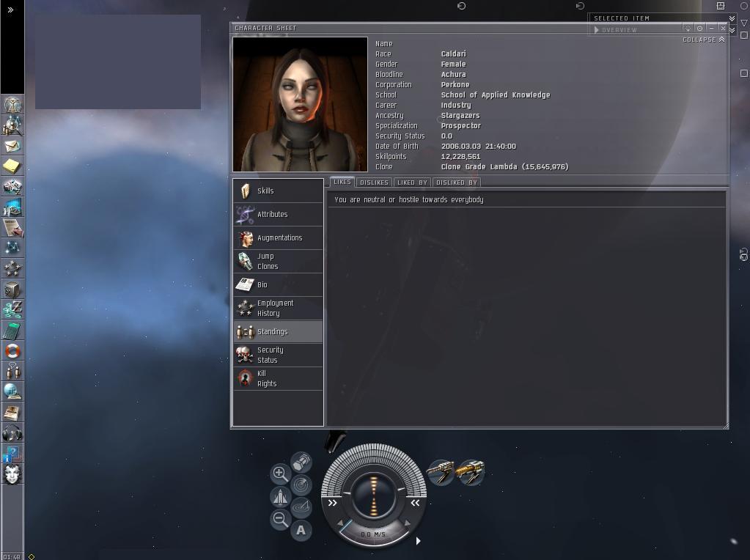Click the top-right grid window icon

(x=721, y=6)
